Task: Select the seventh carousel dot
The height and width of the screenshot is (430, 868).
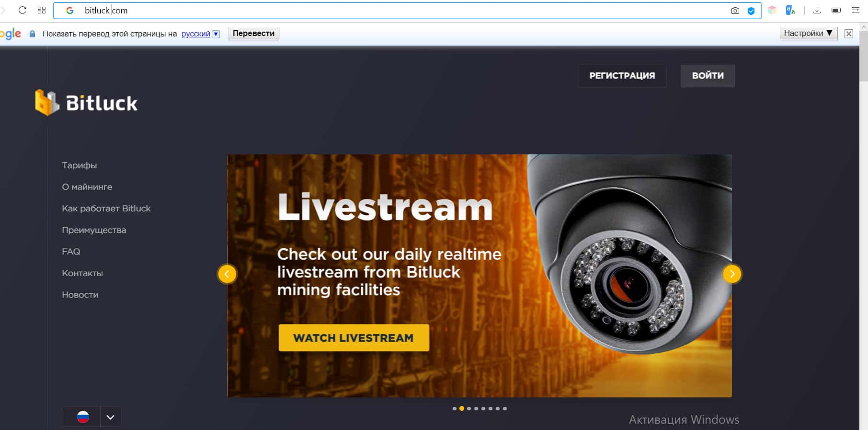Action: pos(498,409)
